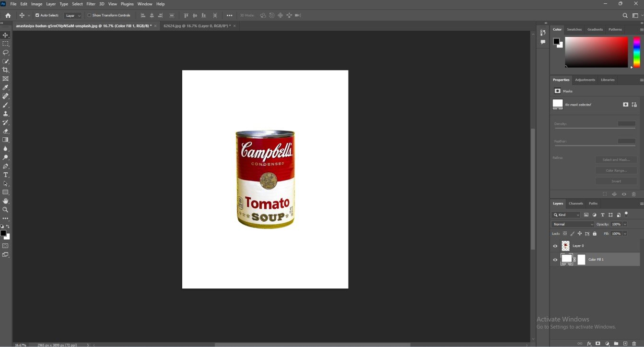Hide Color Fill 1 layer visibility eye
The image size is (644, 347).
(555, 260)
